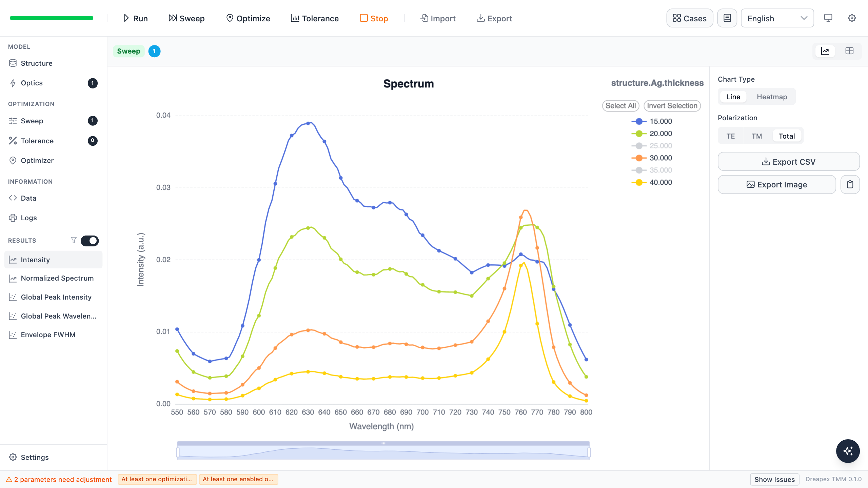This screenshot has width=868, height=488.
Task: Click the 'At least one optimizati...' issue tag
Action: [157, 479]
